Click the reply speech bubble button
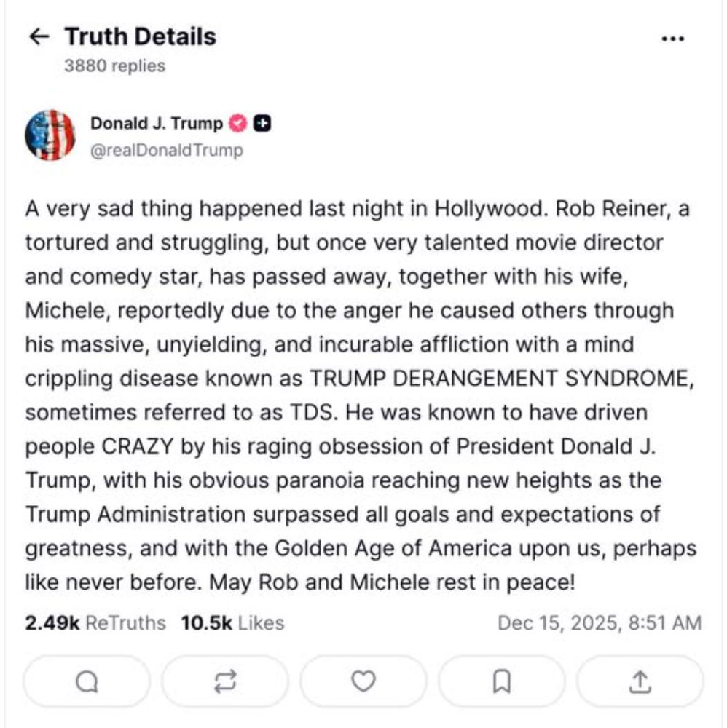Image resolution: width=727 pixels, height=728 pixels. click(87, 681)
